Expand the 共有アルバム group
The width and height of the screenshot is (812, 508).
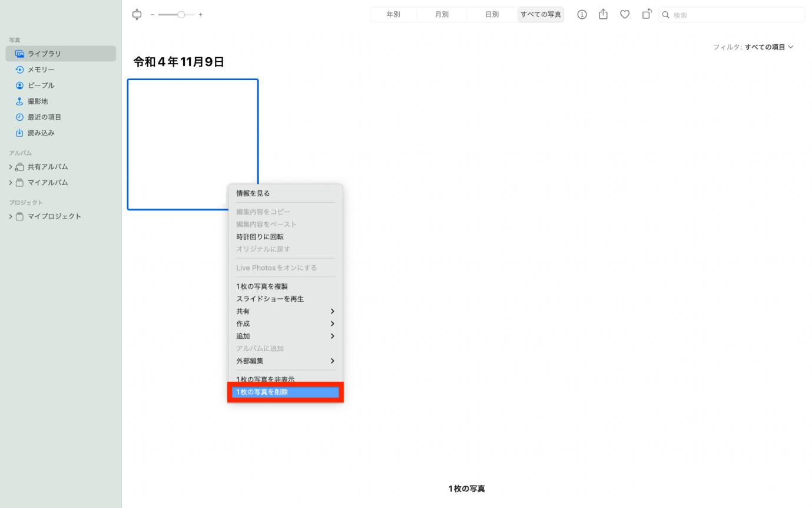(x=11, y=167)
